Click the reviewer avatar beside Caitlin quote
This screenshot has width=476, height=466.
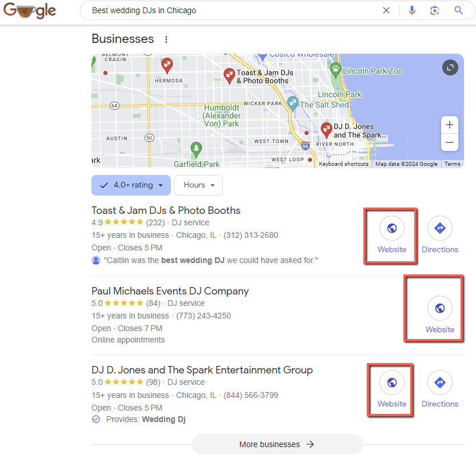(96, 260)
